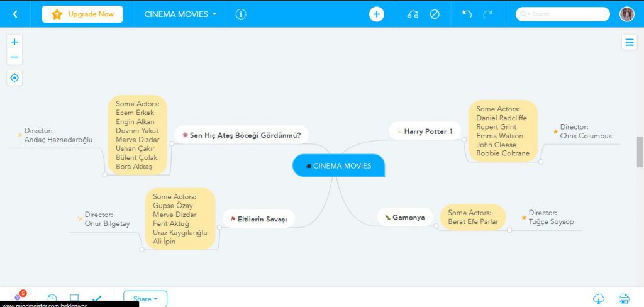644x307 pixels.
Task: Collapse the Harry Potter 1 branch
Action: 464,139
